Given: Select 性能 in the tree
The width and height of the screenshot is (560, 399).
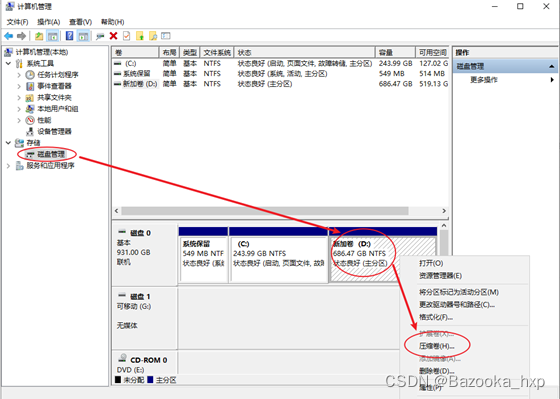Looking at the screenshot, I should [x=44, y=120].
